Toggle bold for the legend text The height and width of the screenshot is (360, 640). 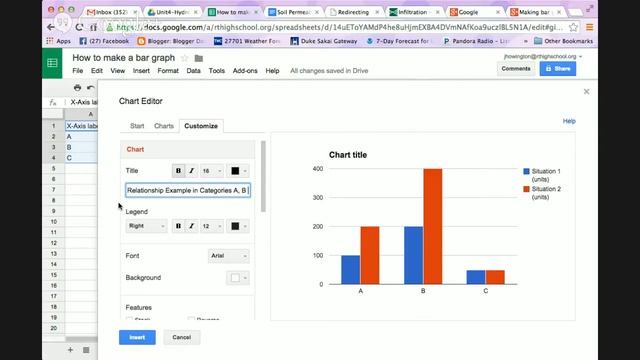click(178, 226)
